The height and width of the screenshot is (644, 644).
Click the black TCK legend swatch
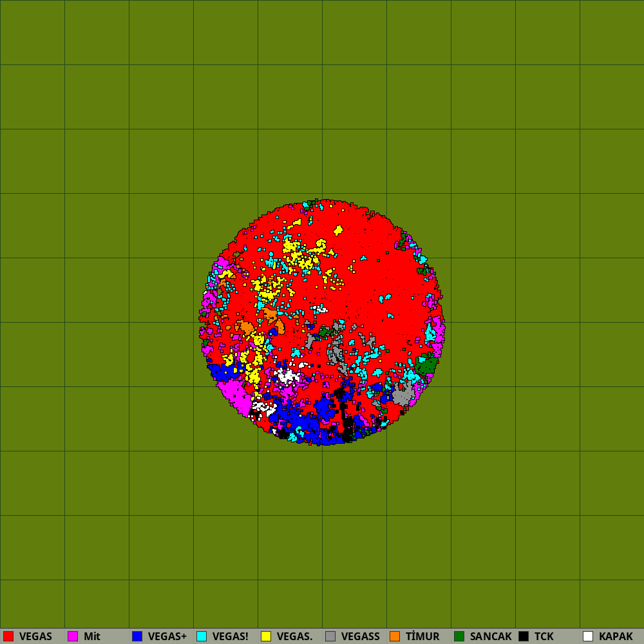pos(524,636)
